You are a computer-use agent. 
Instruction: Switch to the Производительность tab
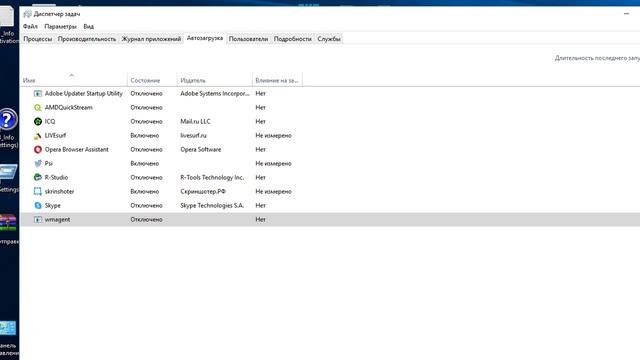87,39
